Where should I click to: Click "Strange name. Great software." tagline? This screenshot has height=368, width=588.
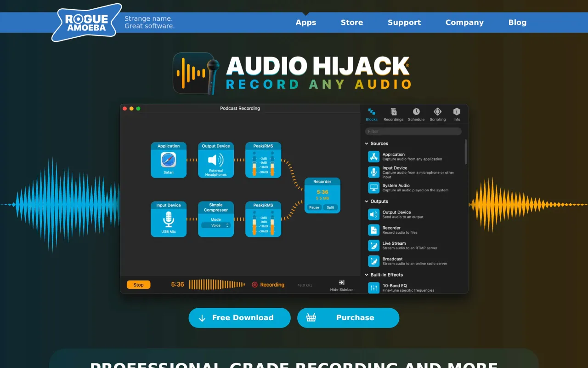coord(150,22)
